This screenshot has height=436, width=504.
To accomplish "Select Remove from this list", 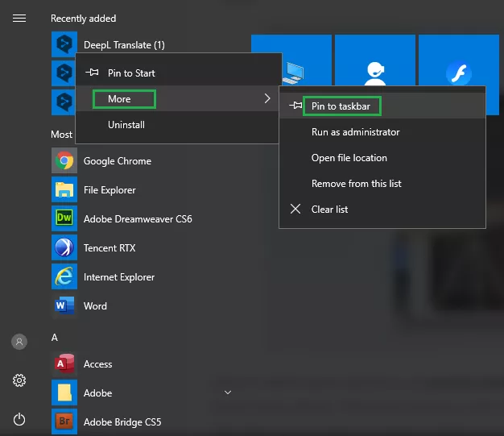I will pos(382,184).
